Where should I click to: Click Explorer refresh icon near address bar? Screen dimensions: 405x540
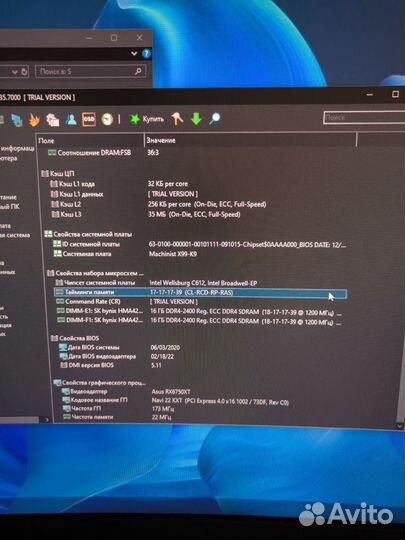pos(24,72)
